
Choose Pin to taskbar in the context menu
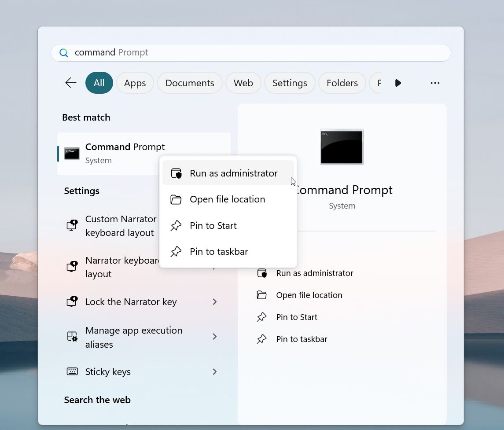[x=228, y=252]
